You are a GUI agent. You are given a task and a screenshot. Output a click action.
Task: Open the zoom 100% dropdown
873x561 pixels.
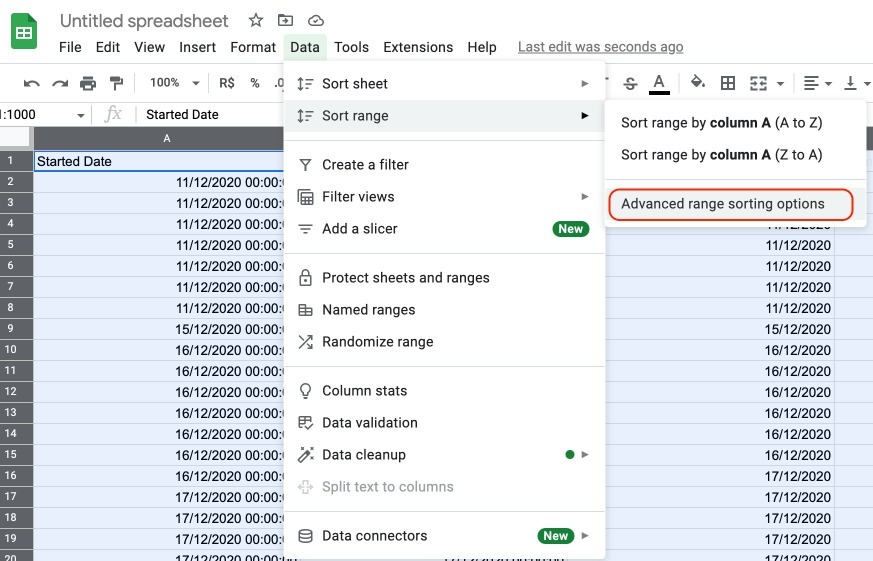174,83
